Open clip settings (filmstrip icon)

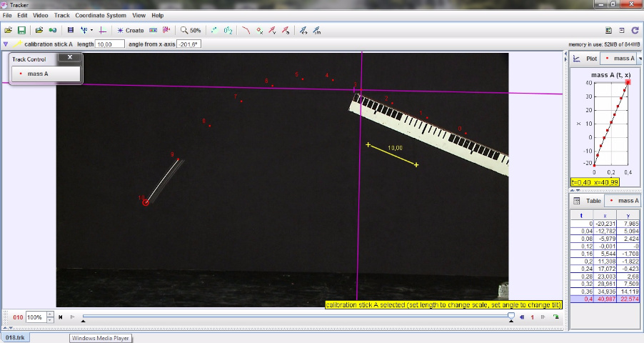pos(71,31)
